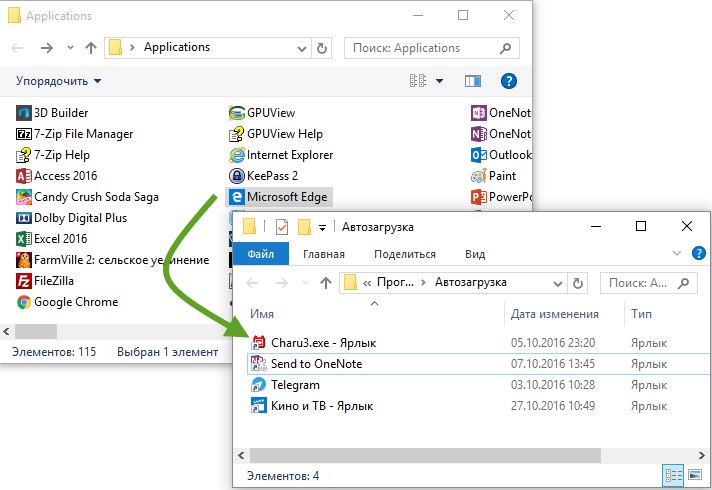Click Properties quick access icon in Автозагрузка
Image resolution: width=712 pixels, height=490 pixels.
pyautogui.click(x=282, y=226)
